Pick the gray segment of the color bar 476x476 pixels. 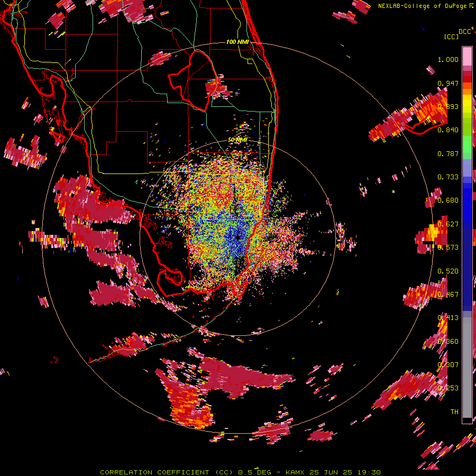coord(467,368)
